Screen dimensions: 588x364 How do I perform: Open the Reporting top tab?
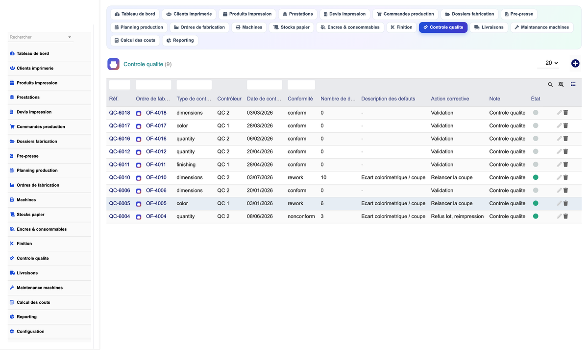[180, 40]
